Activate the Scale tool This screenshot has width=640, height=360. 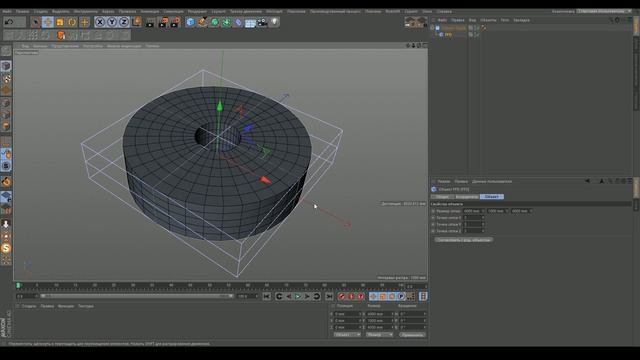[x=60, y=22]
